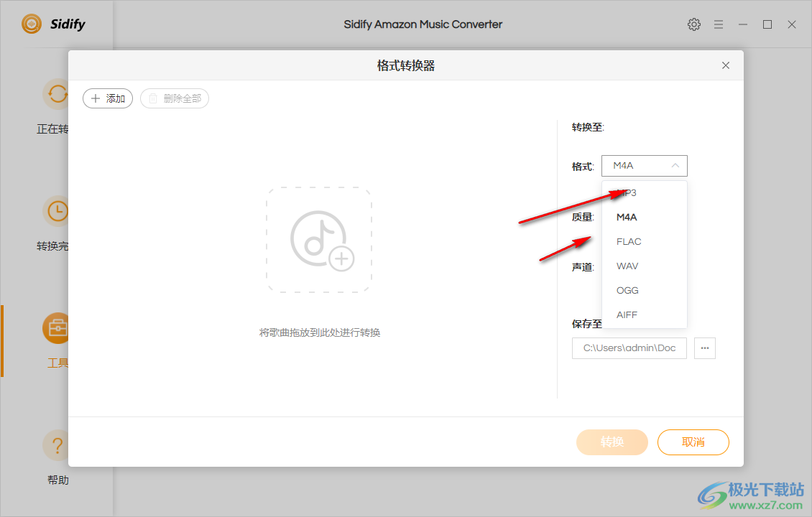The image size is (812, 517).
Task: Close the format converter dialog
Action: tap(726, 65)
